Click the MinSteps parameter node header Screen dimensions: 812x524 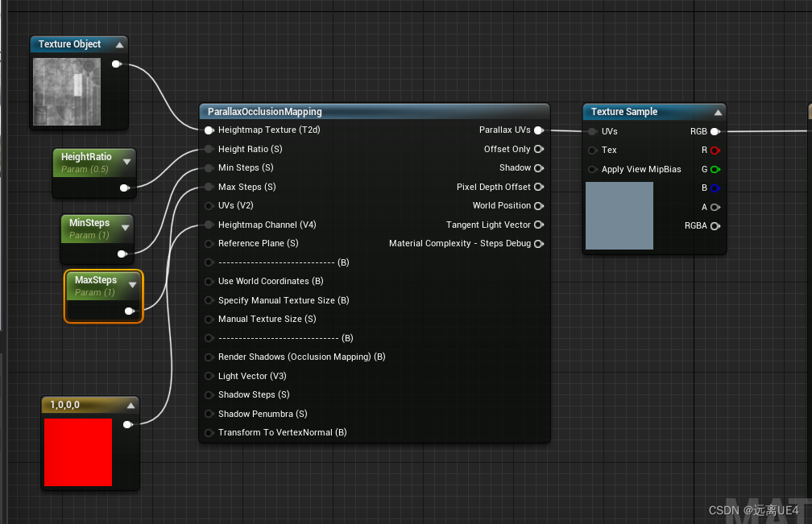89,223
